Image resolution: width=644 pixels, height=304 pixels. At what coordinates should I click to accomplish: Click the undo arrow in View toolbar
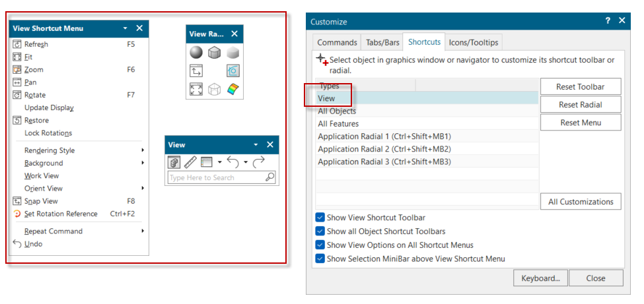tap(232, 162)
